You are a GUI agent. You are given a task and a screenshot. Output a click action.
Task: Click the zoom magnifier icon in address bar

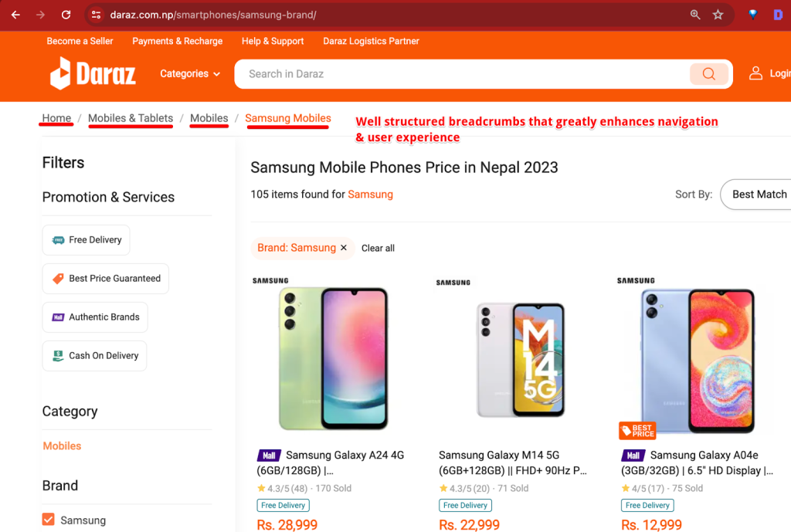[695, 15]
